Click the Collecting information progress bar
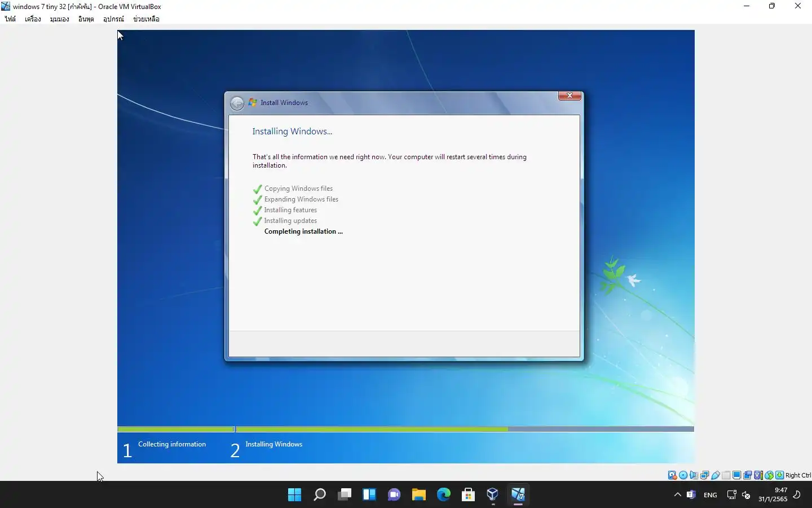The height and width of the screenshot is (508, 812). pos(175,429)
